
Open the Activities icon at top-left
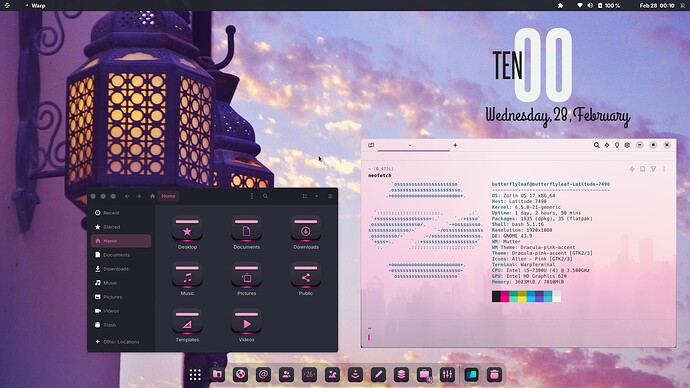7,6
